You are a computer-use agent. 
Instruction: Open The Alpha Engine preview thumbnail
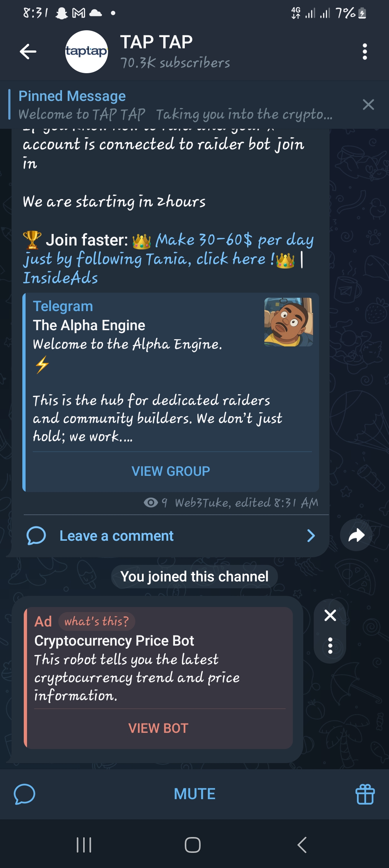tap(289, 322)
